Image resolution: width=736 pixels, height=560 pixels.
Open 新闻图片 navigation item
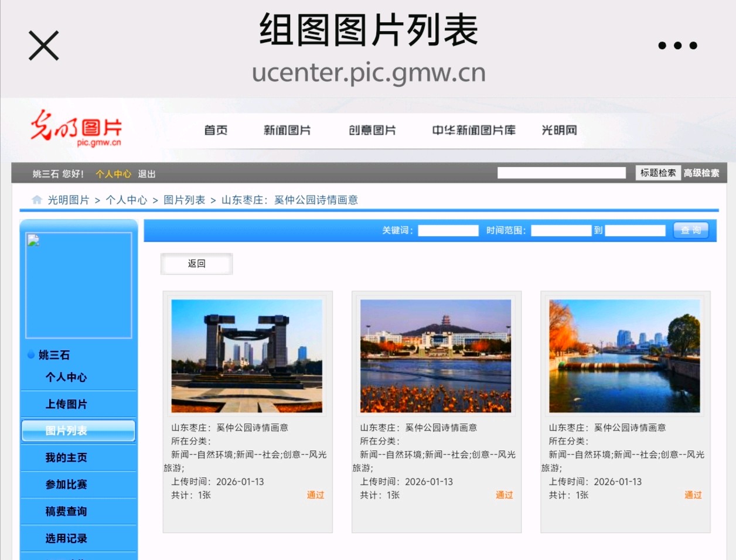pos(287,130)
